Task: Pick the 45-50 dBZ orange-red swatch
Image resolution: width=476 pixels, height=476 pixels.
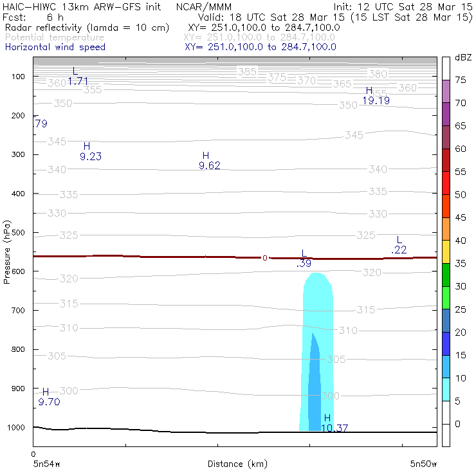Action: pyautogui.click(x=446, y=206)
